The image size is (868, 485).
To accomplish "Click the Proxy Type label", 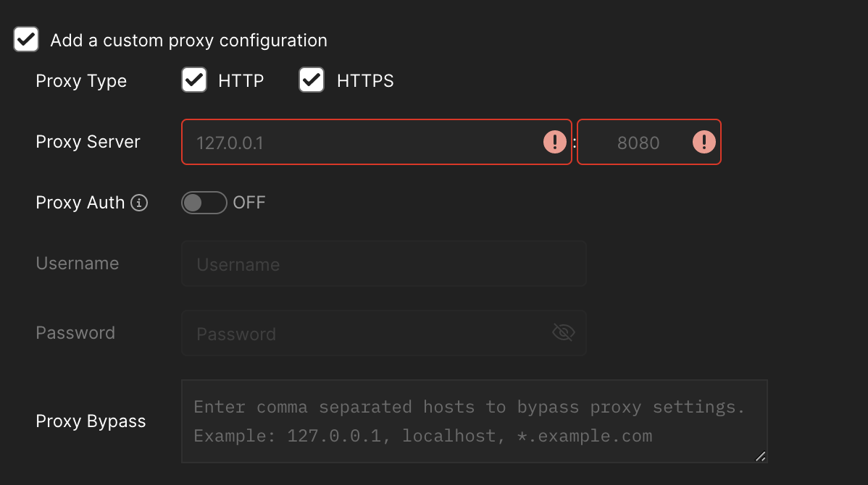I will (81, 80).
